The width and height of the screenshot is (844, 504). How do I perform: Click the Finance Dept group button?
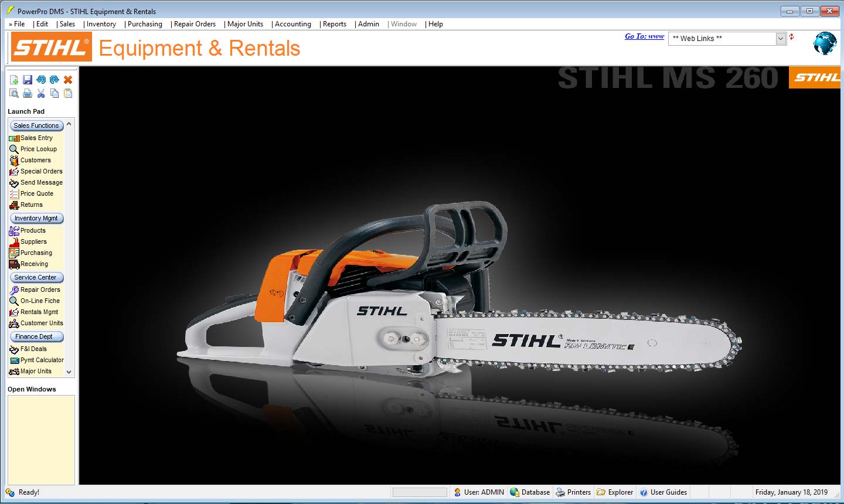(x=36, y=336)
